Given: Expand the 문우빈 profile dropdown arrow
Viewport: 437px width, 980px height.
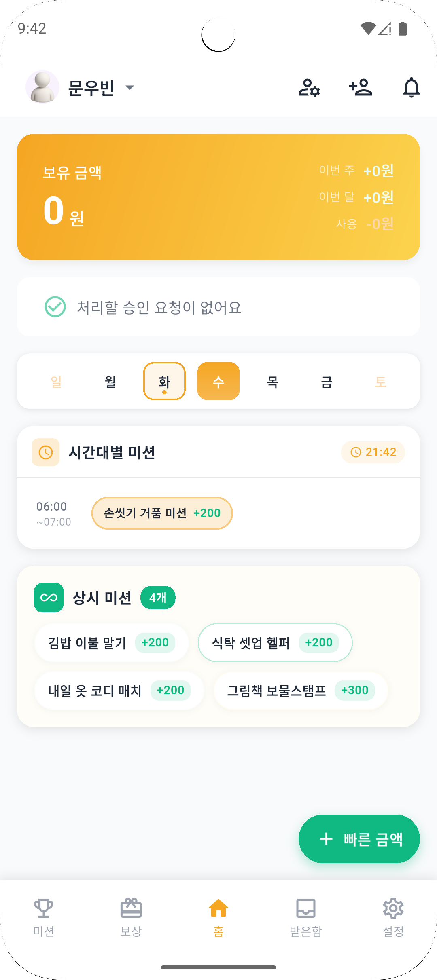Looking at the screenshot, I should pyautogui.click(x=130, y=87).
